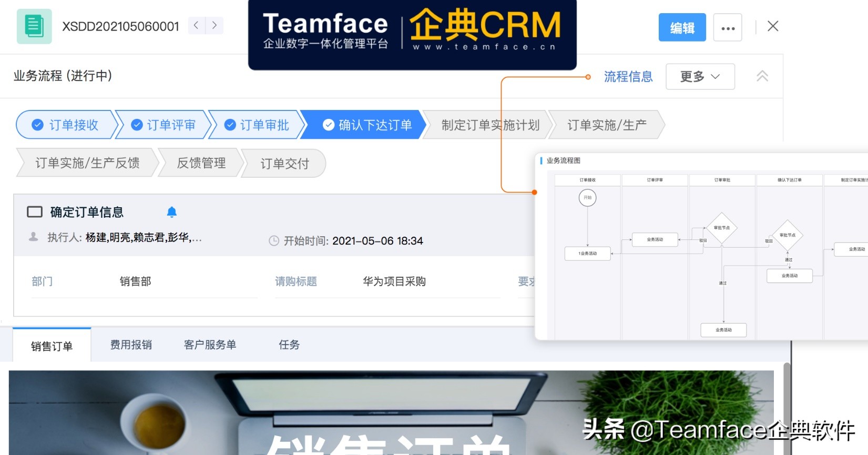Click the 业务流程 (进行中) heading

(63, 76)
